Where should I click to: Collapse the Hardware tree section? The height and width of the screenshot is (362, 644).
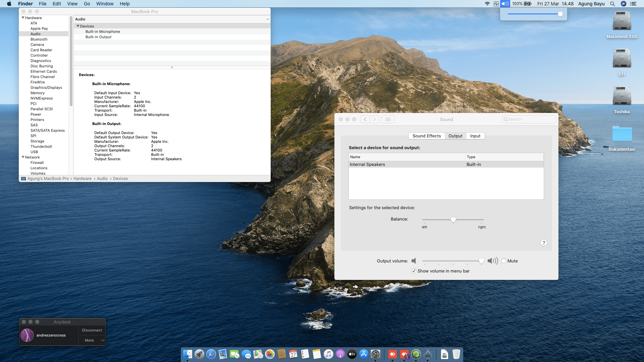coord(23,18)
